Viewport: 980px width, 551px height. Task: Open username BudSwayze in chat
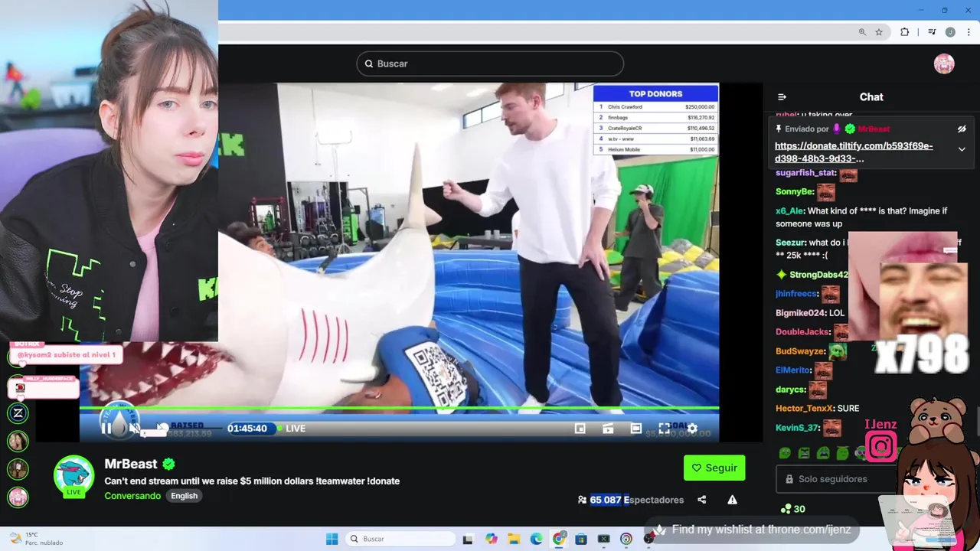coord(800,351)
